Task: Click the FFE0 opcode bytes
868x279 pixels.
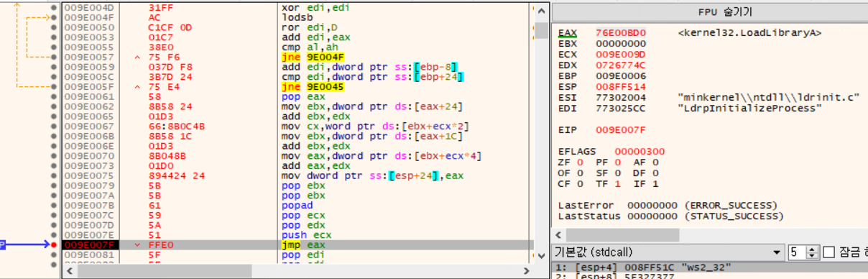Action: point(160,245)
